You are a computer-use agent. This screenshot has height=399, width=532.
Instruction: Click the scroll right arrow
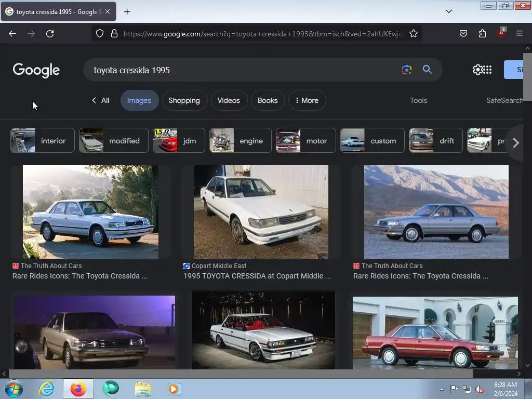coord(519,374)
